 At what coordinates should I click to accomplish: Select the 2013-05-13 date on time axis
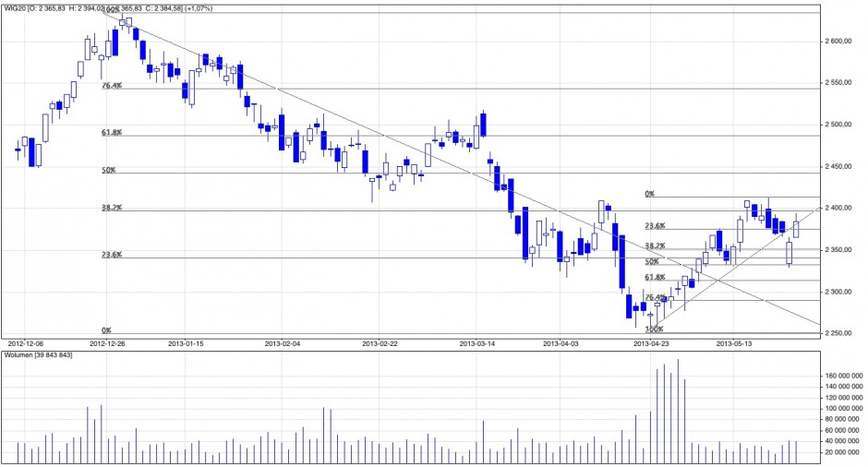coord(736,341)
